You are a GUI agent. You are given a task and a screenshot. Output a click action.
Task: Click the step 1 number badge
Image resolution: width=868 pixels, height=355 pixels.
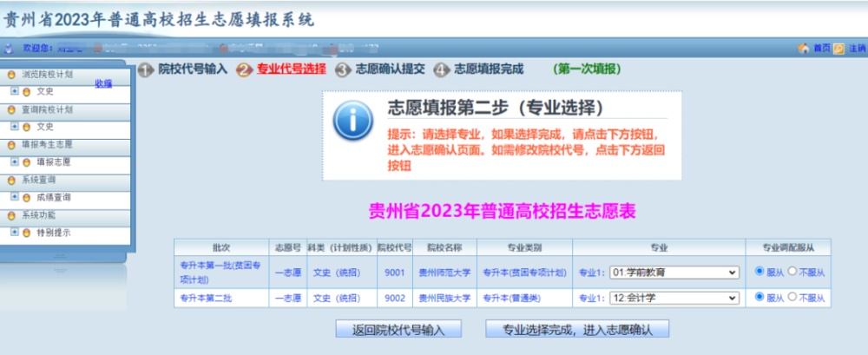tap(145, 69)
